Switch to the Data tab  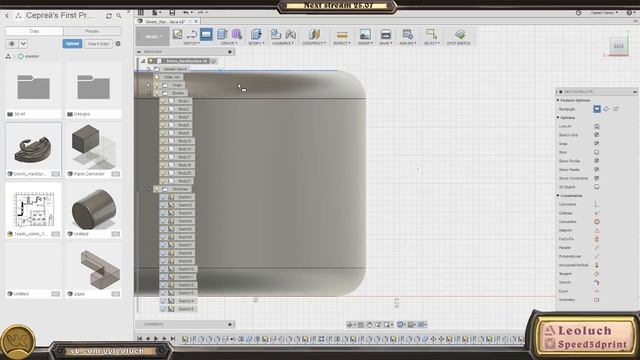[34, 31]
